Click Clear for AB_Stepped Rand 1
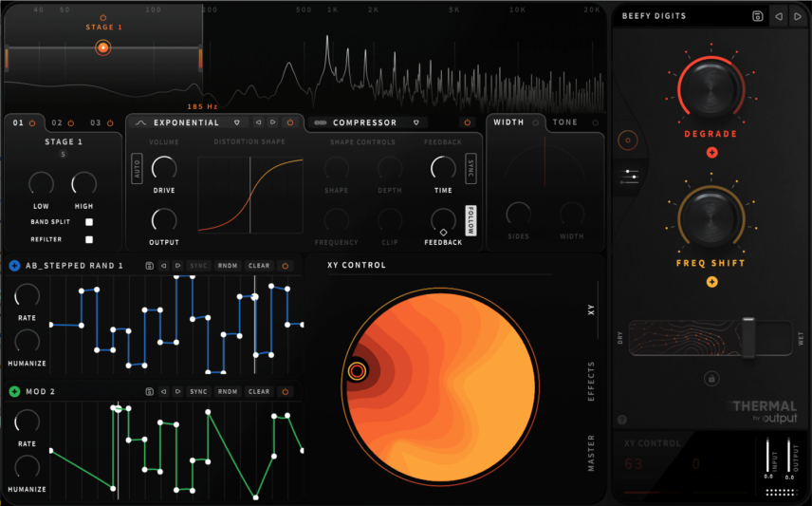 point(259,266)
